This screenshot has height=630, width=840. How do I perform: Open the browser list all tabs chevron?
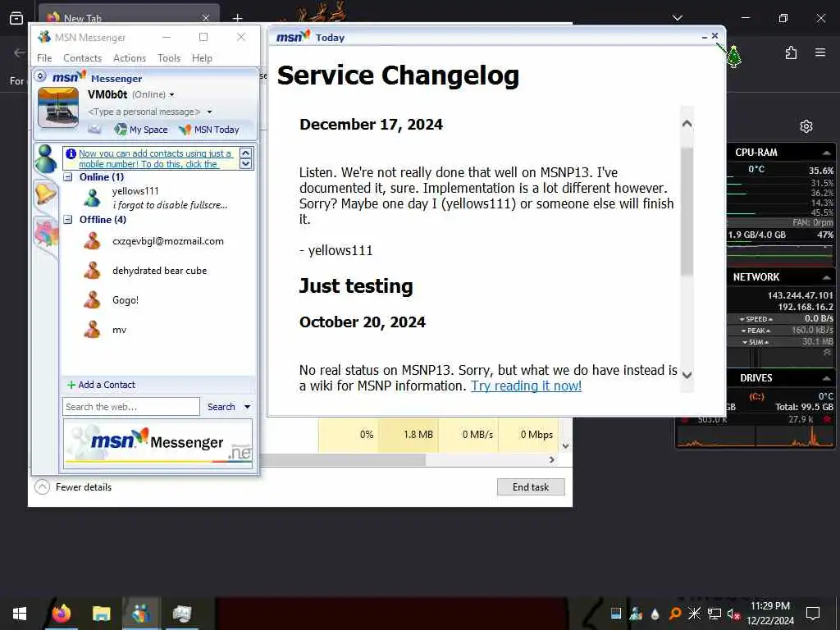pyautogui.click(x=677, y=18)
